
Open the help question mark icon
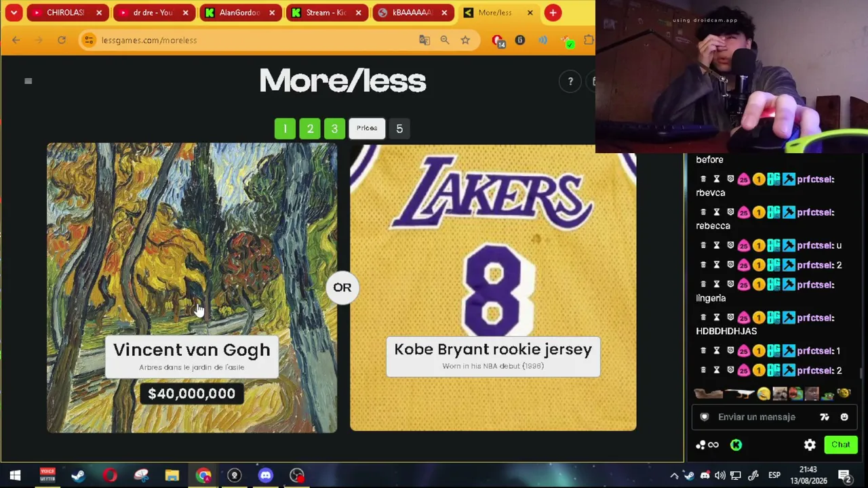click(570, 81)
